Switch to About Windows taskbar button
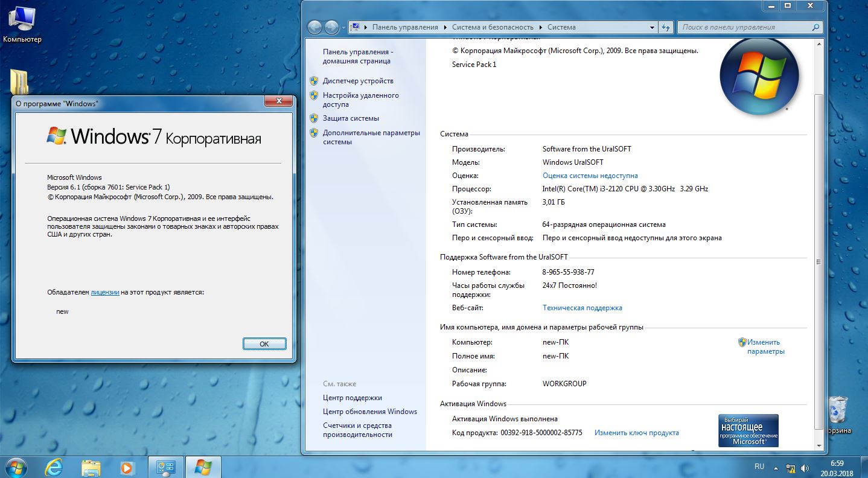 point(203,467)
